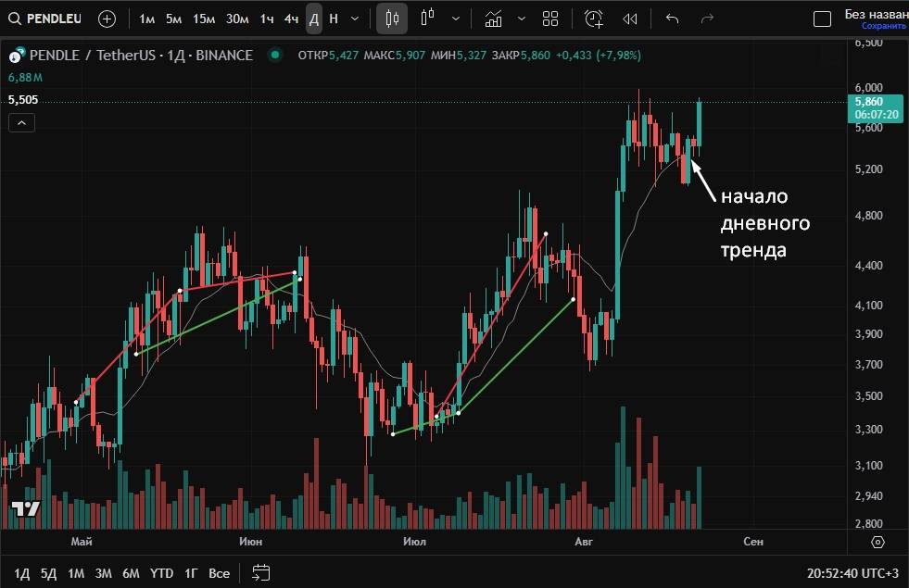Screen dimensions: 909x588
Task: Toggle the fullscreen layout square icon
Action: tap(821, 19)
